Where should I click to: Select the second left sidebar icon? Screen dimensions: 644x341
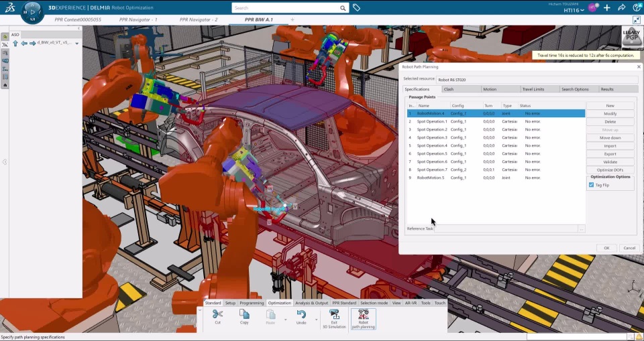5,45
